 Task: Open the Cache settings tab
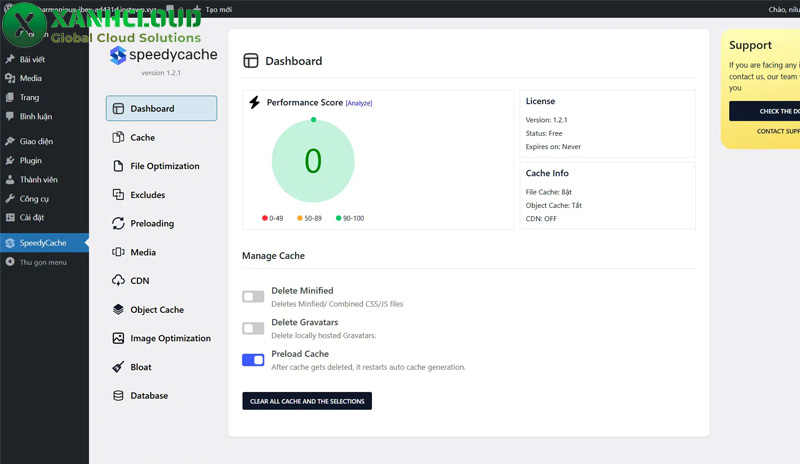(161, 137)
